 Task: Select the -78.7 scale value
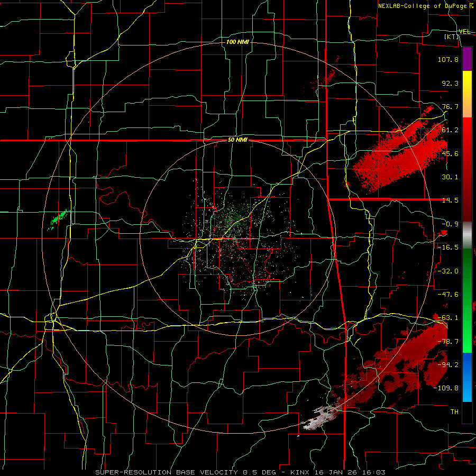point(448,342)
